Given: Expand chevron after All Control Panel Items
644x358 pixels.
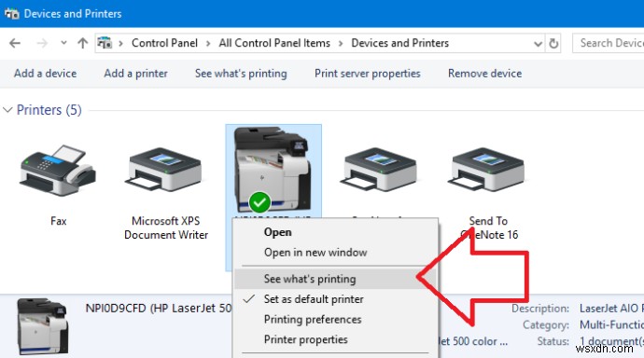Looking at the screenshot, I should pyautogui.click(x=341, y=44).
